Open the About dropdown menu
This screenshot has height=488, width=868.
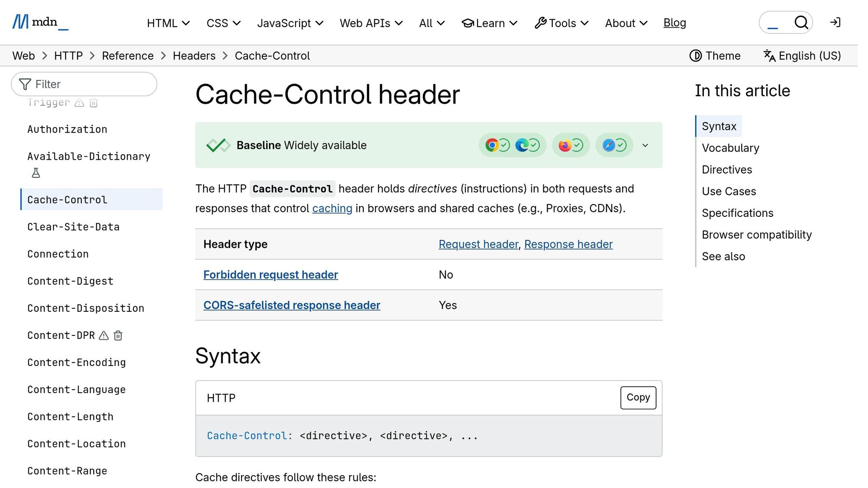[x=626, y=23]
